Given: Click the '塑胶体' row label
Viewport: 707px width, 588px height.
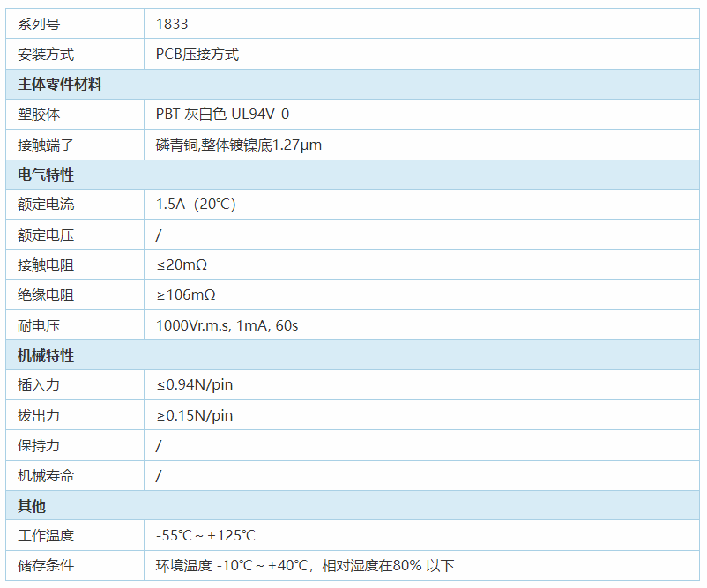Looking at the screenshot, I should [x=39, y=114].
